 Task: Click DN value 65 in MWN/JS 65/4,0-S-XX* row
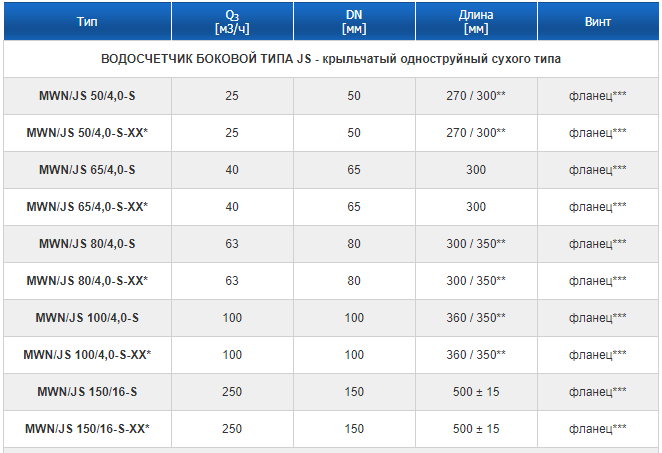click(354, 207)
